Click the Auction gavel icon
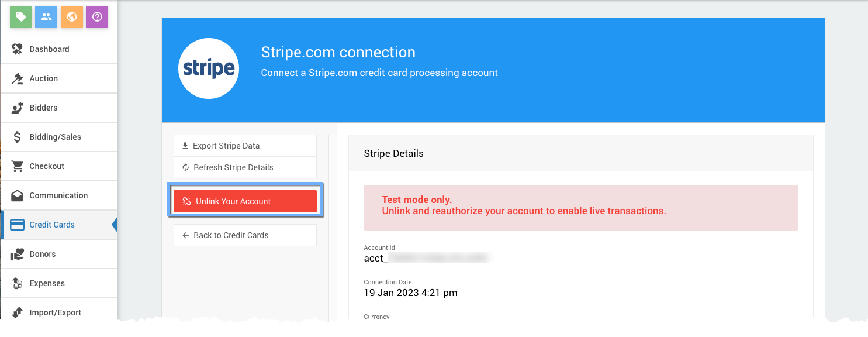Screen dimensions: 868x337 pos(18,78)
